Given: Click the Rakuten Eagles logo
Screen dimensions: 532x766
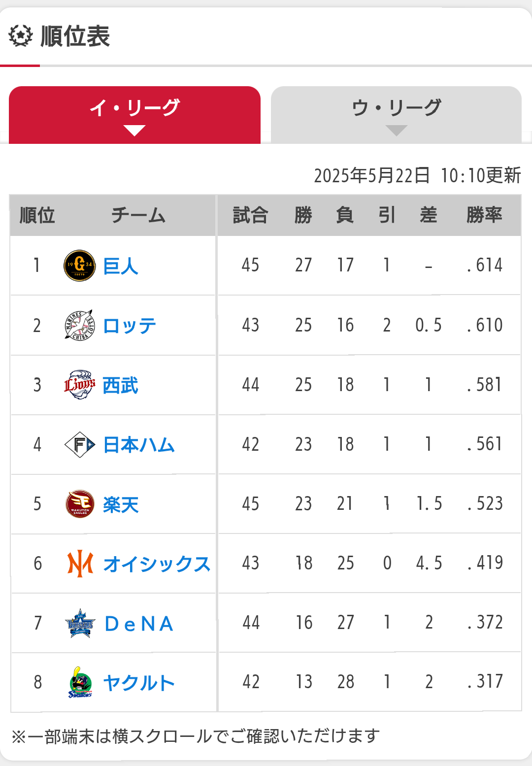Looking at the screenshot, I should [x=80, y=504].
